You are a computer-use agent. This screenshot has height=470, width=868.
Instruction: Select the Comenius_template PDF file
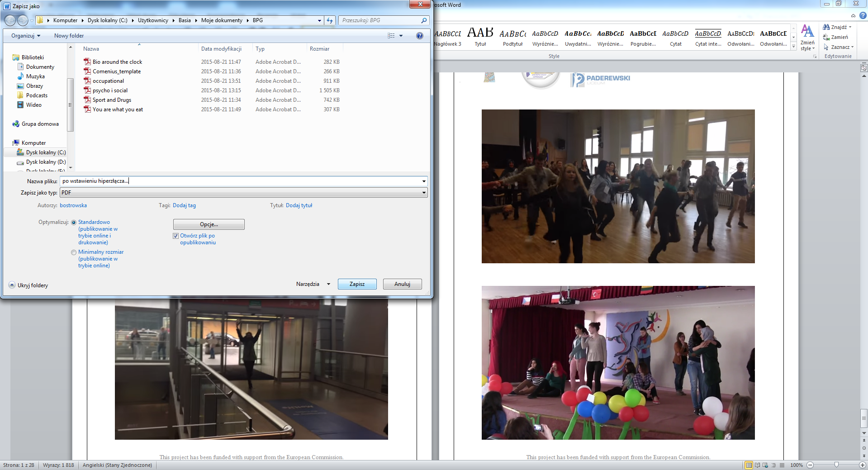pos(117,71)
